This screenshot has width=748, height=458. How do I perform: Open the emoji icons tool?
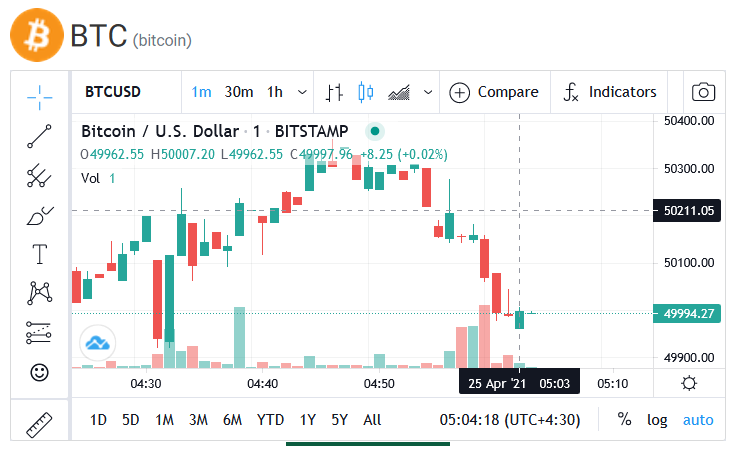pyautogui.click(x=40, y=372)
